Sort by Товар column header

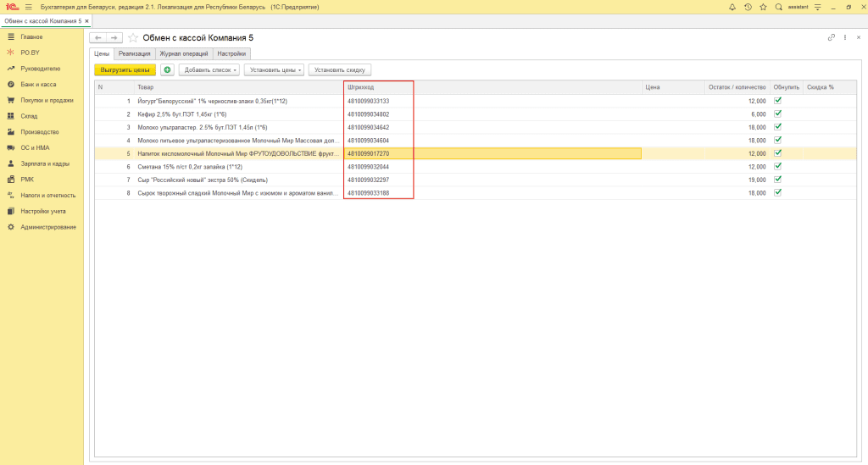238,87
